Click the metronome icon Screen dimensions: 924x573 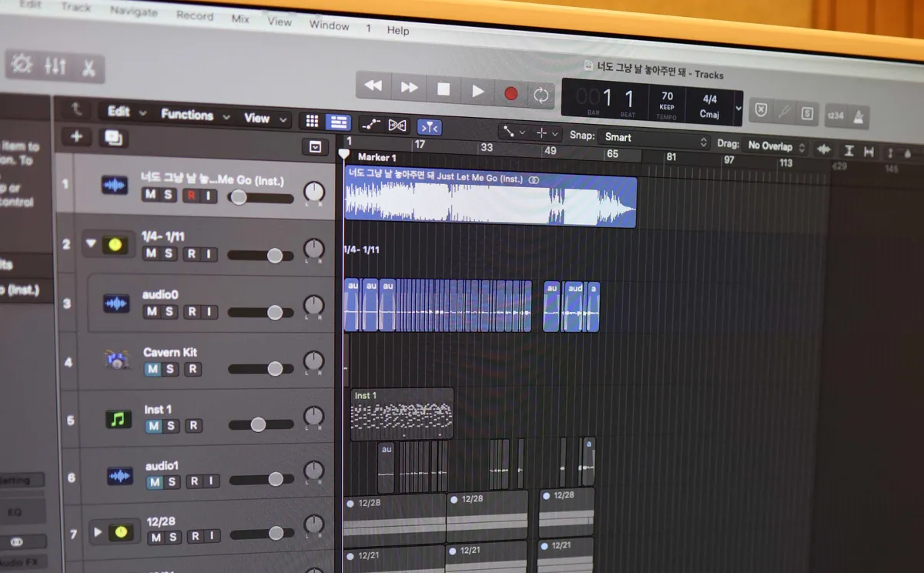(859, 116)
